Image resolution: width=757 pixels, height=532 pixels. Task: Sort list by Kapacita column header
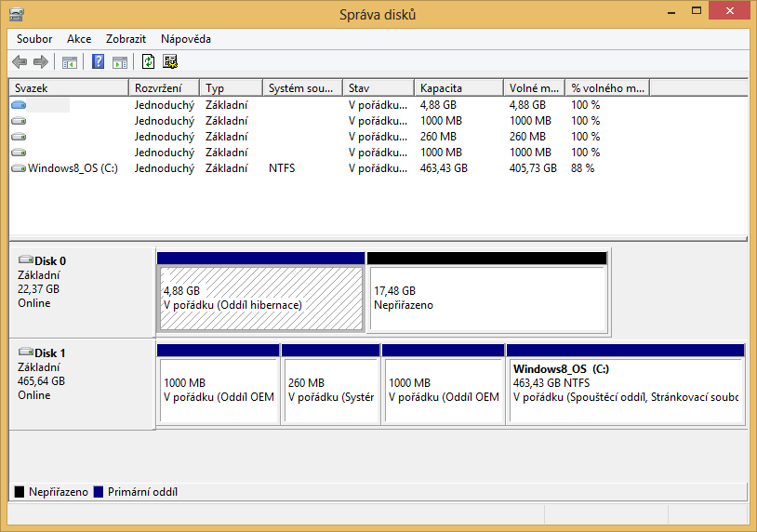point(458,88)
